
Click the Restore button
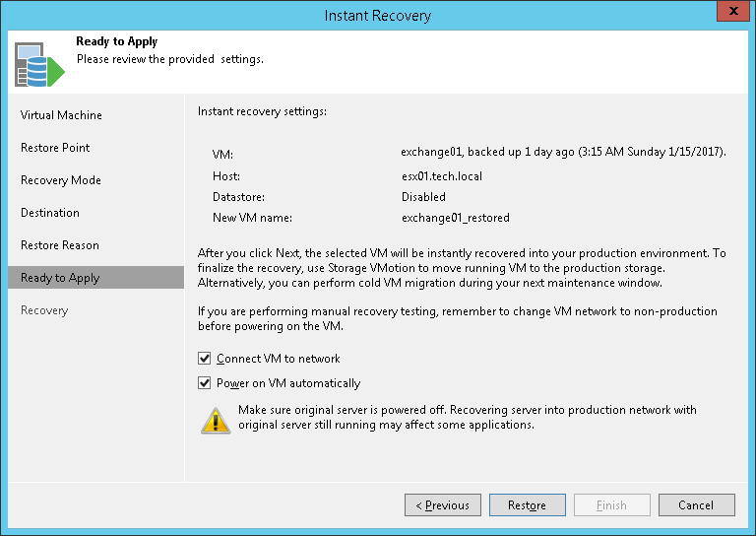(x=527, y=505)
